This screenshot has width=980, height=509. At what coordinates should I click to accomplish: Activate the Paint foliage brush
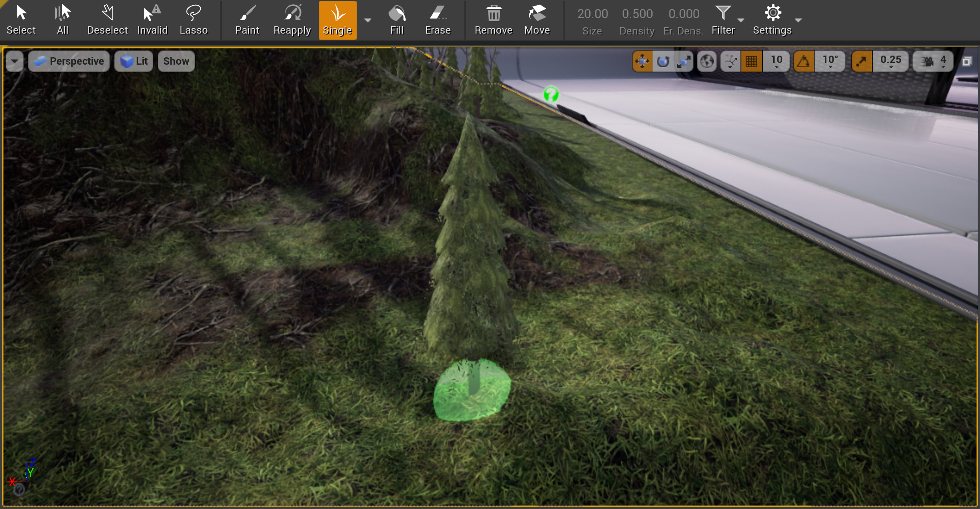click(x=247, y=20)
